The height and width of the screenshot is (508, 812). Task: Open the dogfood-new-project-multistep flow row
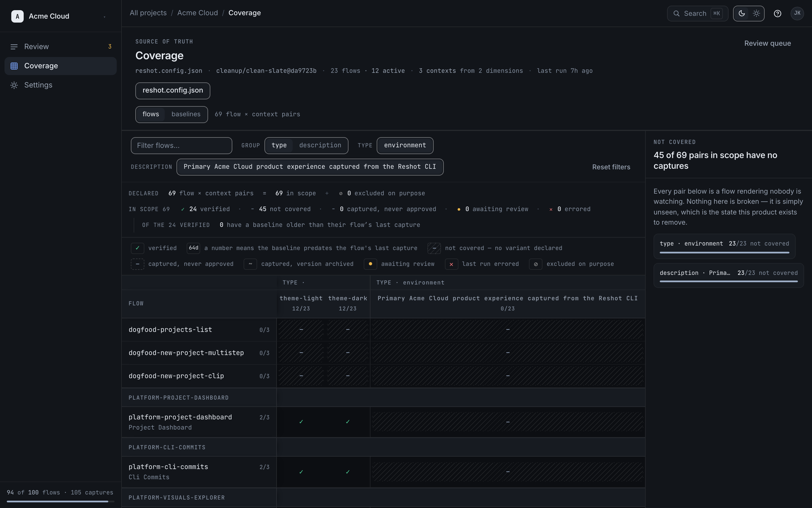point(199,353)
